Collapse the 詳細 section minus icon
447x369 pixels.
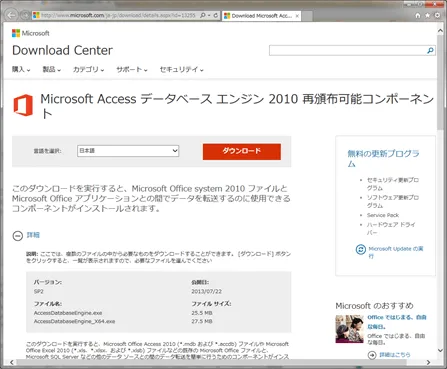pyautogui.click(x=17, y=236)
